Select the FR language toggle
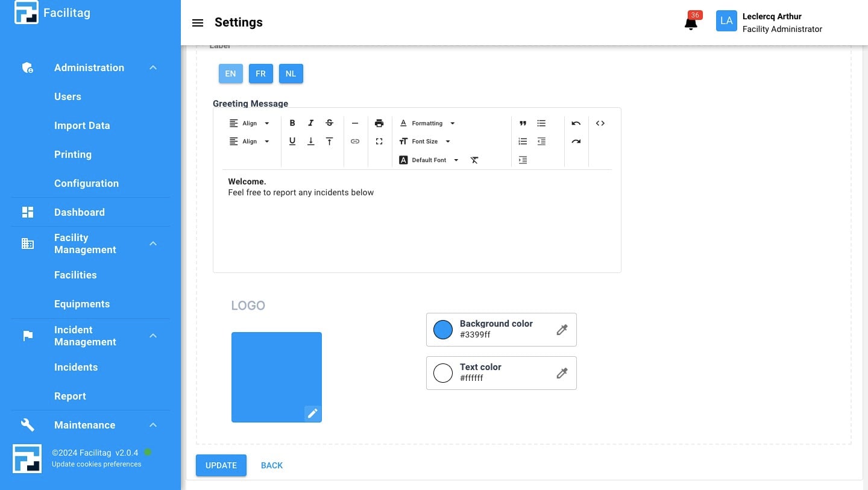Screen dimensions: 868x490 click(260, 74)
